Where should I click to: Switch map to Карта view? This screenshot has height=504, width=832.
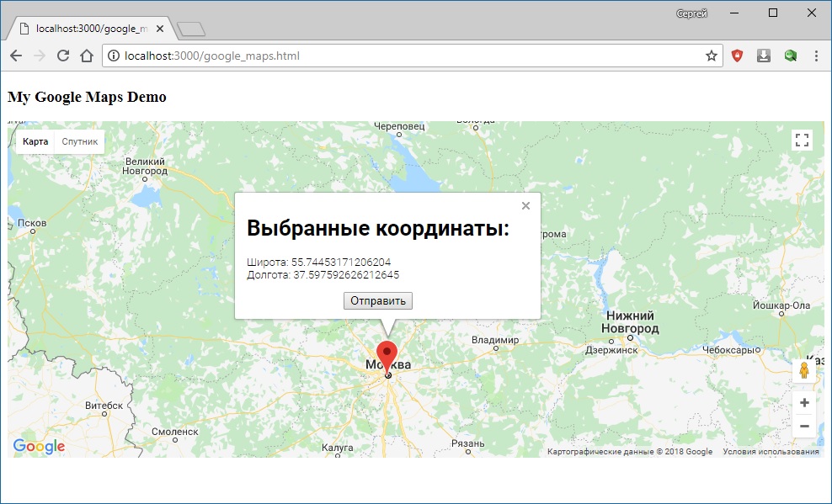click(35, 141)
